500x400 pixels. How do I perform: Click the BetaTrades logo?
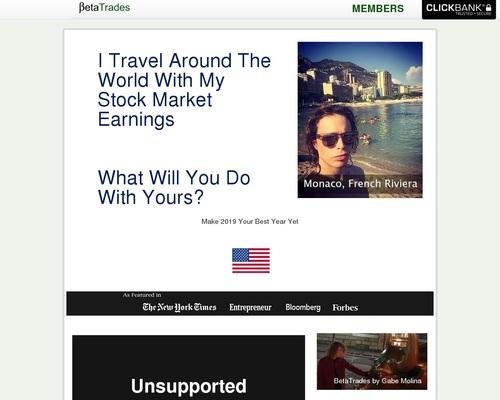(x=104, y=8)
